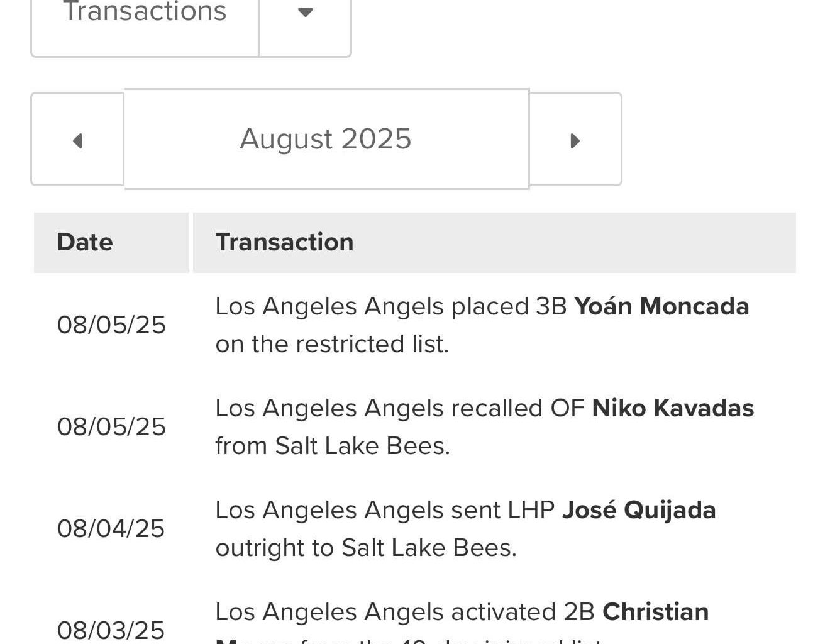Click the Transactions selector label
Screen dimensions: 830x644
(x=145, y=14)
